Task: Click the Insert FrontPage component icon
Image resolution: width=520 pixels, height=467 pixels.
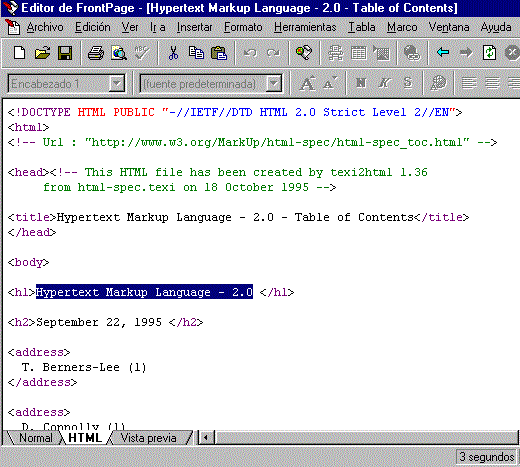Action: pos(335,53)
